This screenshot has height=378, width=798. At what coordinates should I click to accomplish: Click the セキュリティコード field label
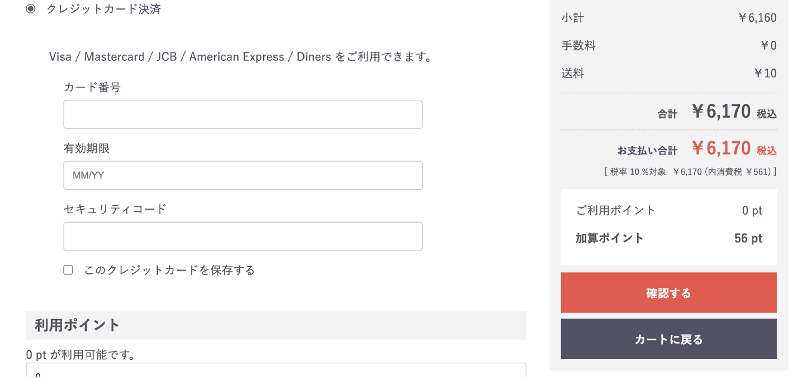click(x=115, y=209)
